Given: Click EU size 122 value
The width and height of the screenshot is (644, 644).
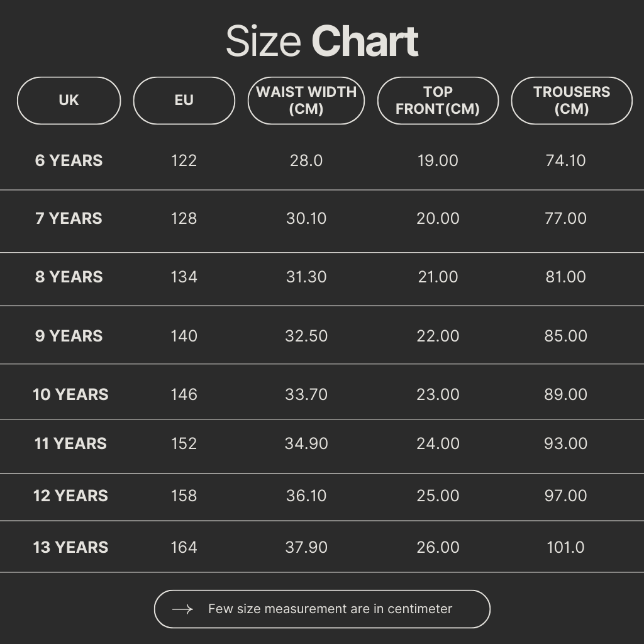Looking at the screenshot, I should click(x=184, y=160).
